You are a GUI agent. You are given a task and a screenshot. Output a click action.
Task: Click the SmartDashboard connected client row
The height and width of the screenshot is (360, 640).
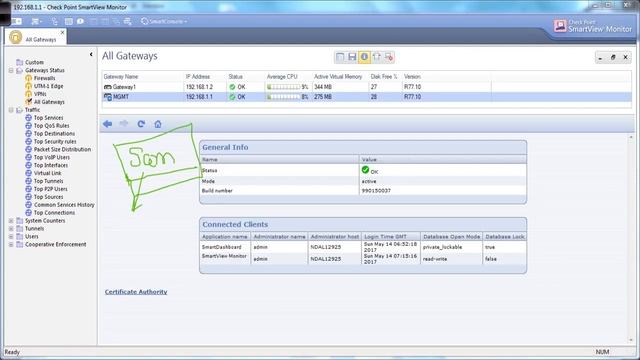[363, 247]
